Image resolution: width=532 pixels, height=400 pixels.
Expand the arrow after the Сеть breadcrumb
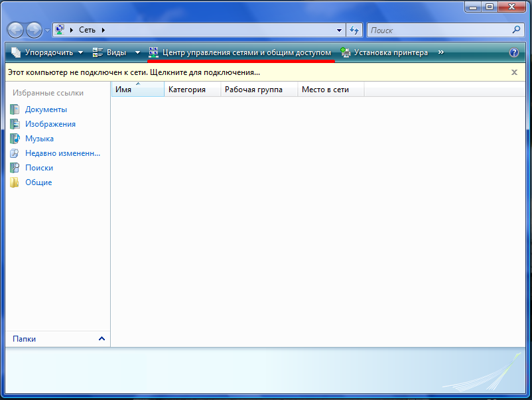tap(103, 30)
